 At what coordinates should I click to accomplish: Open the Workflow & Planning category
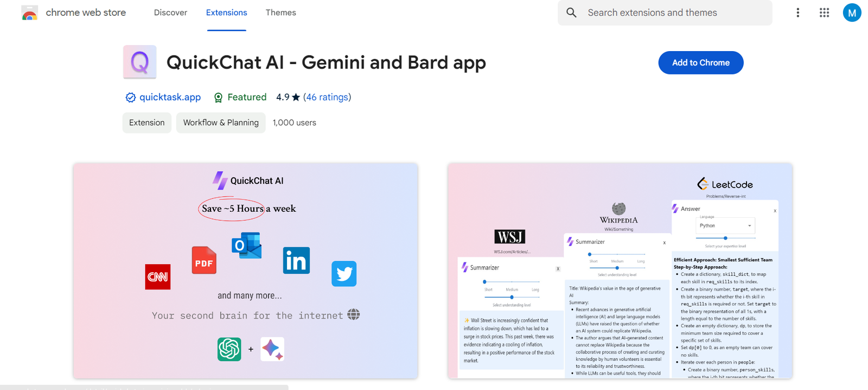221,123
